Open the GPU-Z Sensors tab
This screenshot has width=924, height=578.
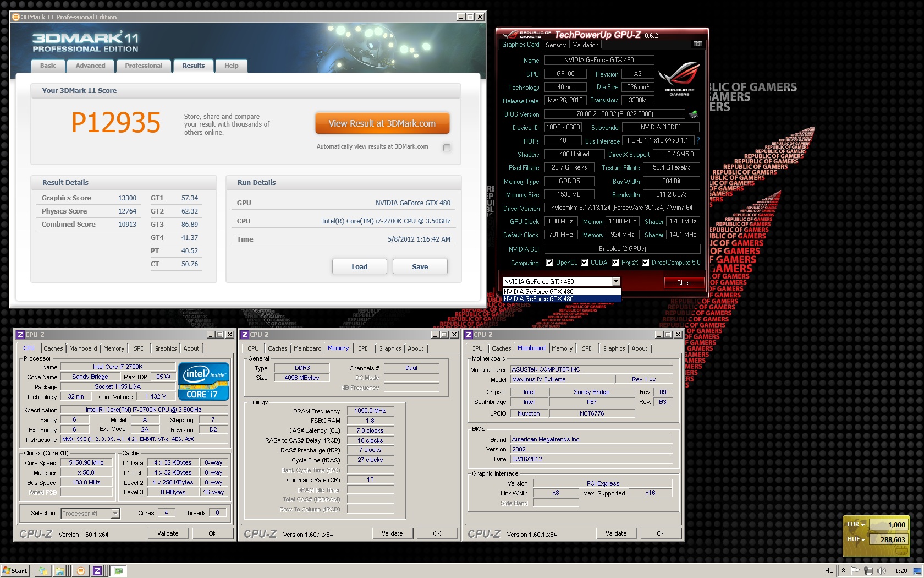point(556,45)
